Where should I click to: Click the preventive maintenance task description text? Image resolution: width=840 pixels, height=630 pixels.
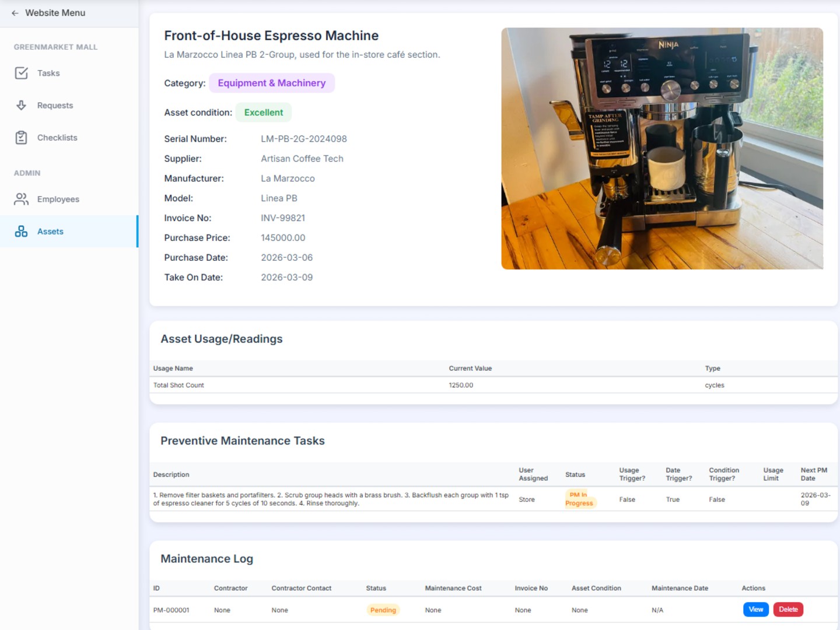[x=331, y=499]
